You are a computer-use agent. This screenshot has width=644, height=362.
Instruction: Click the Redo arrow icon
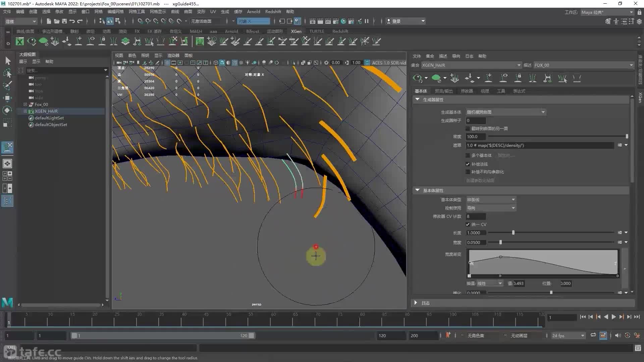point(80,21)
